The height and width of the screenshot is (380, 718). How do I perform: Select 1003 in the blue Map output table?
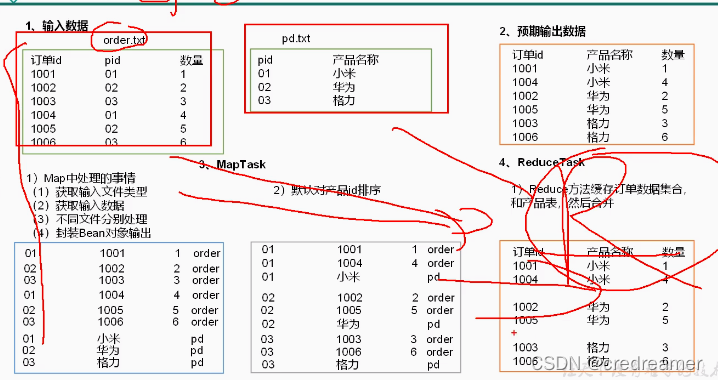pyautogui.click(x=112, y=280)
